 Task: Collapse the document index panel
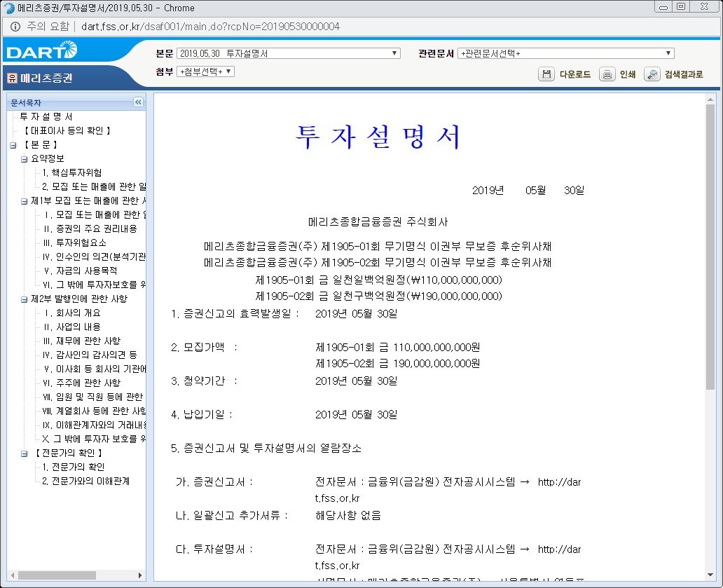[138, 102]
